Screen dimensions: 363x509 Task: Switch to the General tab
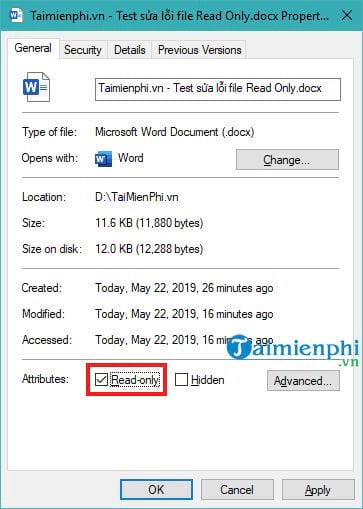pyautogui.click(x=33, y=48)
